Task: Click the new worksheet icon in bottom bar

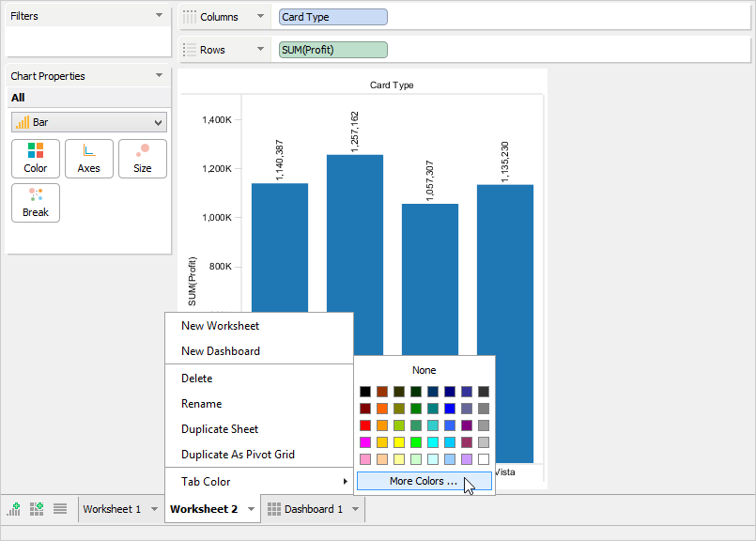Action: [x=14, y=509]
